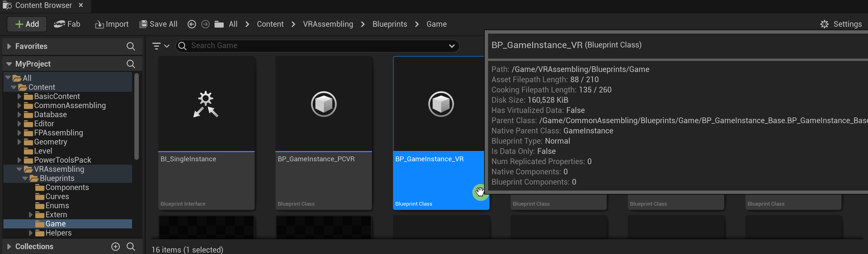This screenshot has width=868, height=254.
Task: Select the BP_GameInstance_PCVR asset thumbnail
Action: click(x=324, y=104)
